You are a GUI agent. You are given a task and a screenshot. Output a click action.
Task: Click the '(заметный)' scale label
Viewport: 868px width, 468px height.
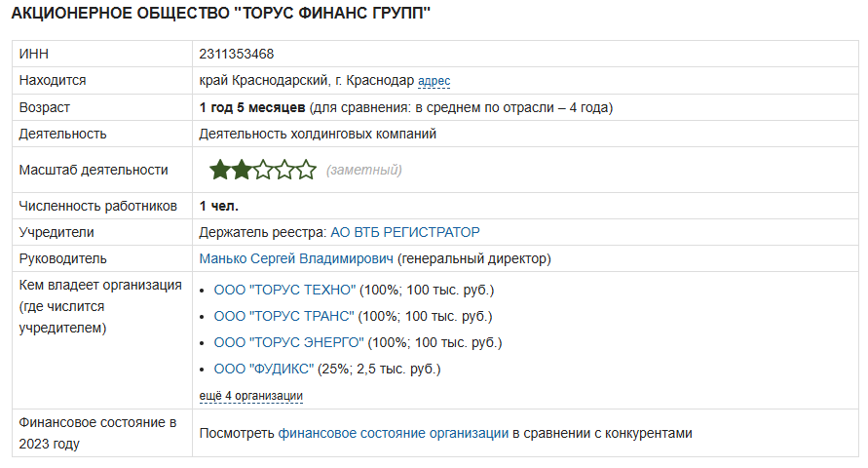coord(363,170)
